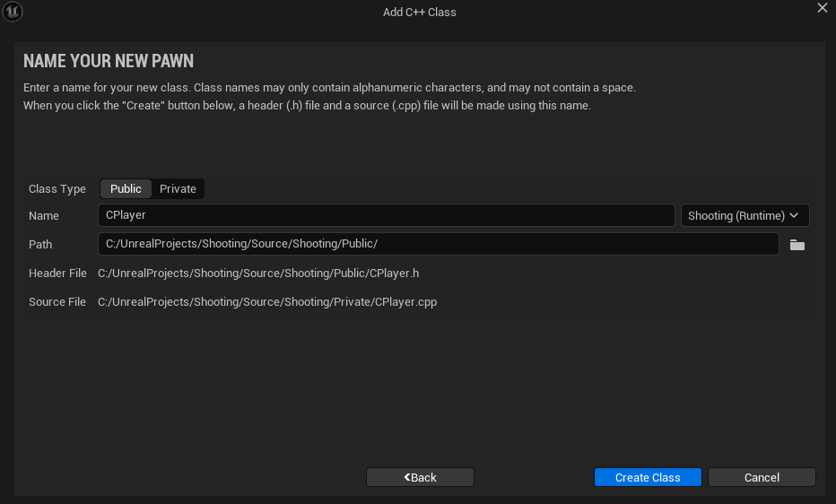Image resolution: width=836 pixels, height=504 pixels.
Task: Focus the Name field containing CPlayer
Action: [x=387, y=215]
